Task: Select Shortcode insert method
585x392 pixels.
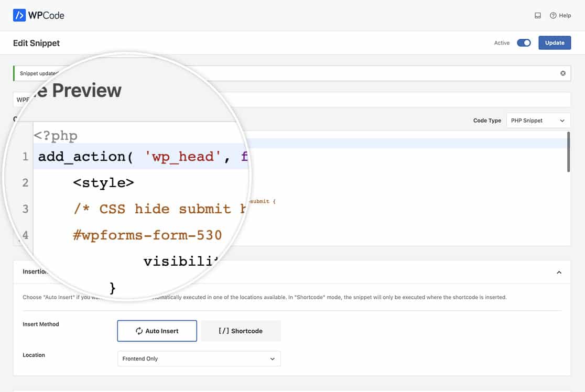Action: [241, 331]
